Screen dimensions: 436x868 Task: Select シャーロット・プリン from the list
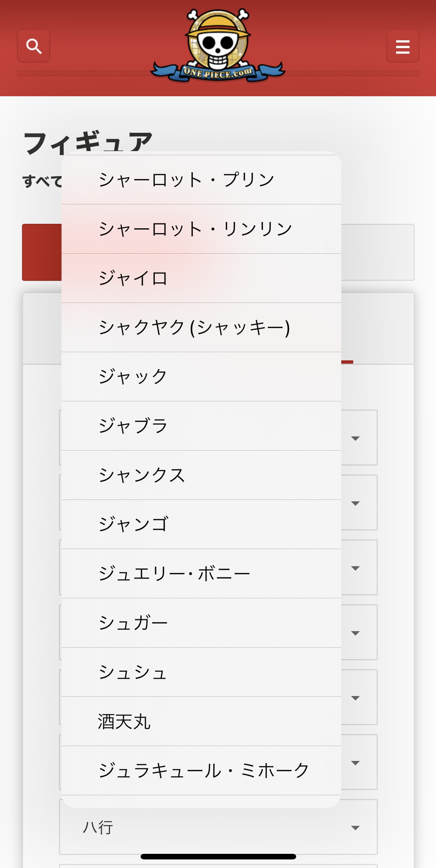click(x=201, y=180)
